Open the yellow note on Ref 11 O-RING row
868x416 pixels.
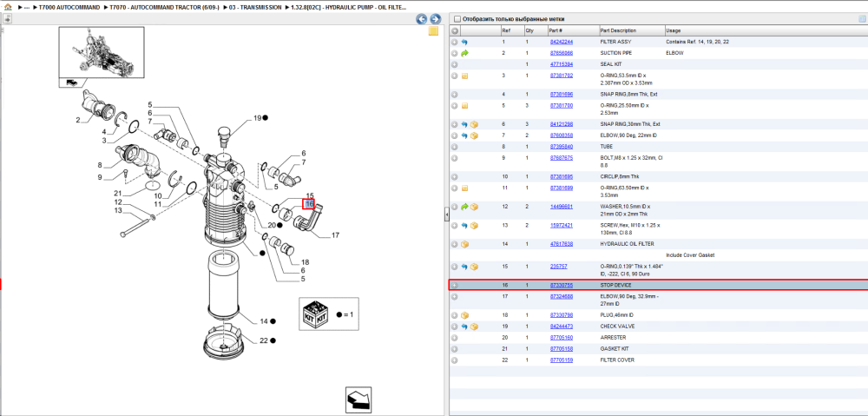(464, 188)
